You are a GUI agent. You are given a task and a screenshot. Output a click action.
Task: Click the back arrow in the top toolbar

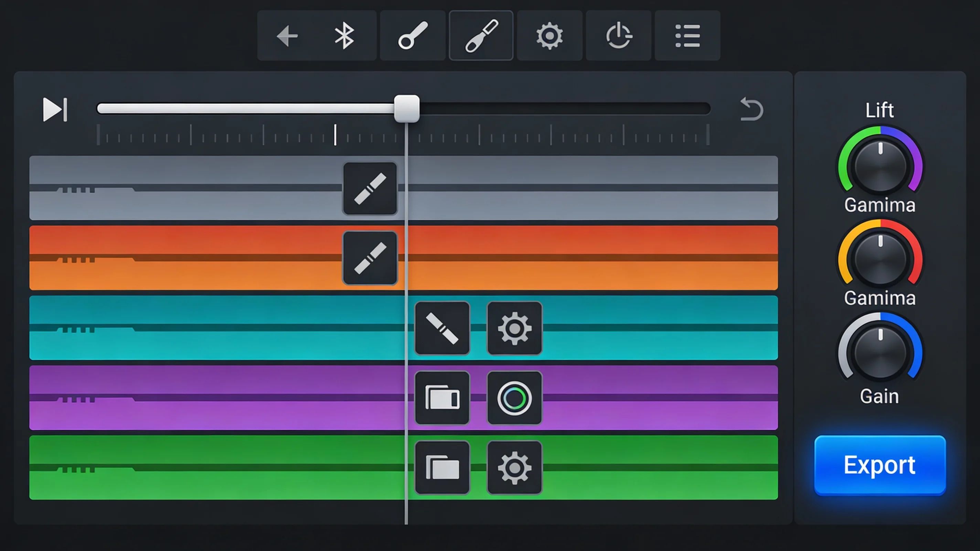click(x=287, y=36)
